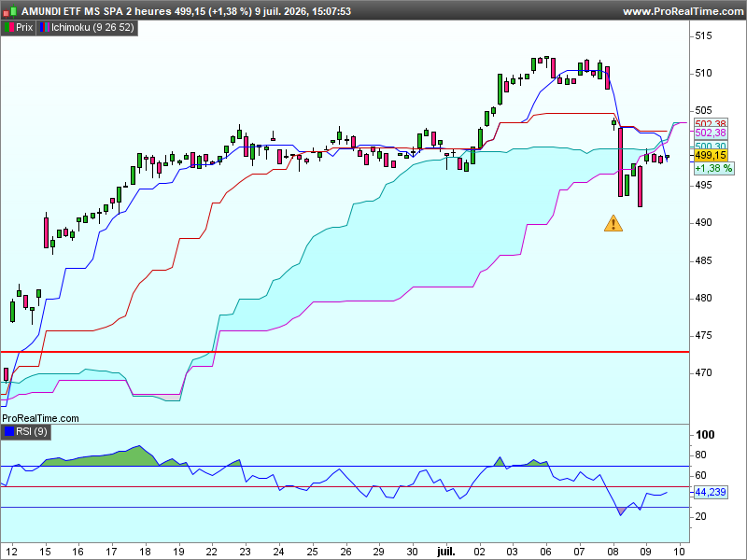
Task: Click date label 09 on time axis
Action: (x=646, y=552)
